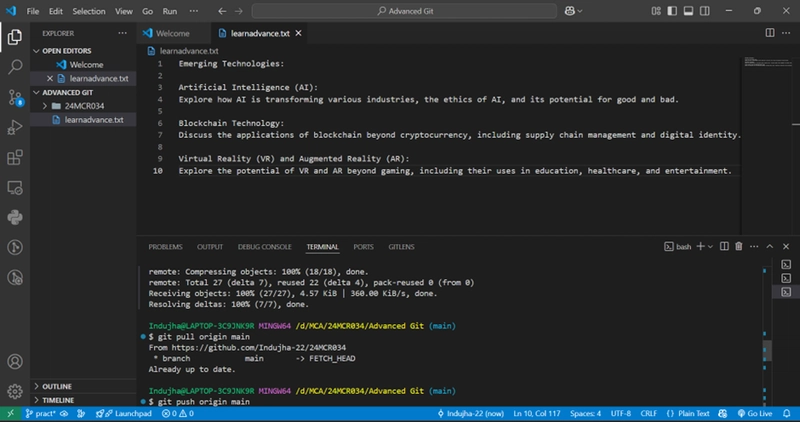Open Copilot chat icon in title bar
The height and width of the screenshot is (422, 800).
[x=569, y=11]
